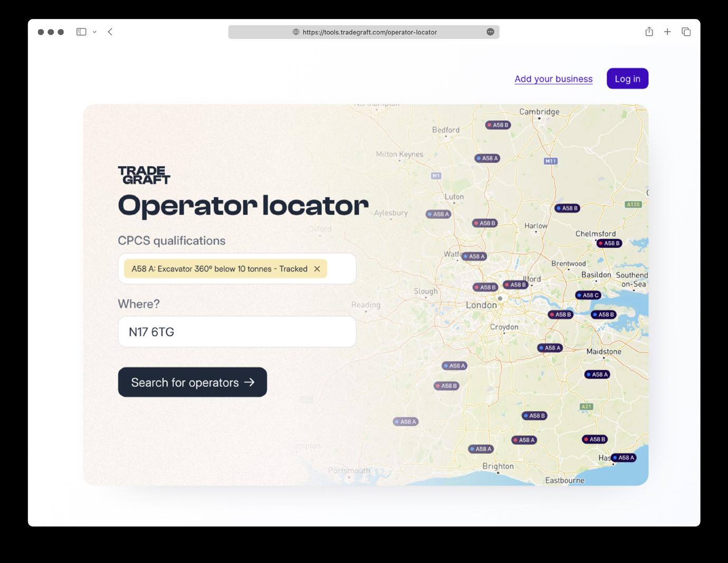The height and width of the screenshot is (563, 728).
Task: Follow the Add your business link
Action: [553, 79]
